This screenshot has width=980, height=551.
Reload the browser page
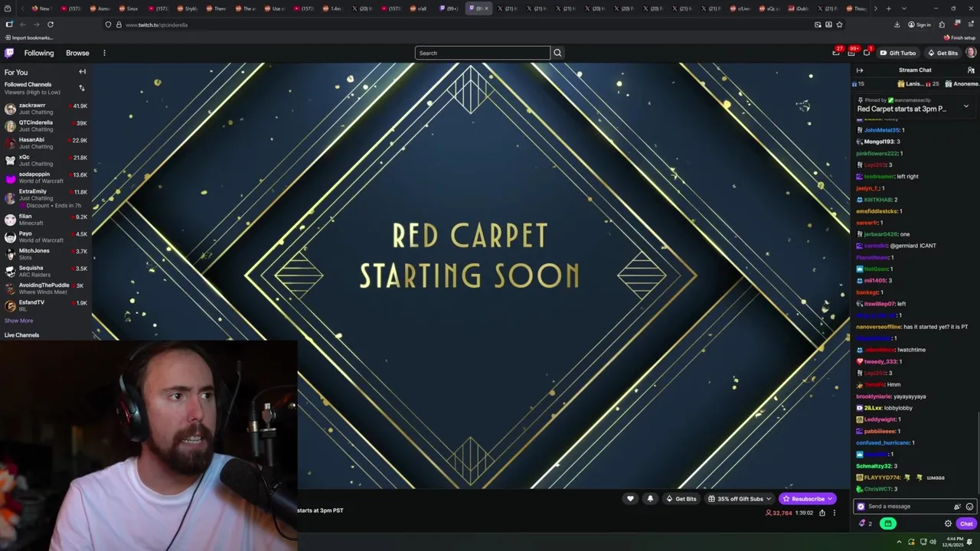click(x=51, y=24)
